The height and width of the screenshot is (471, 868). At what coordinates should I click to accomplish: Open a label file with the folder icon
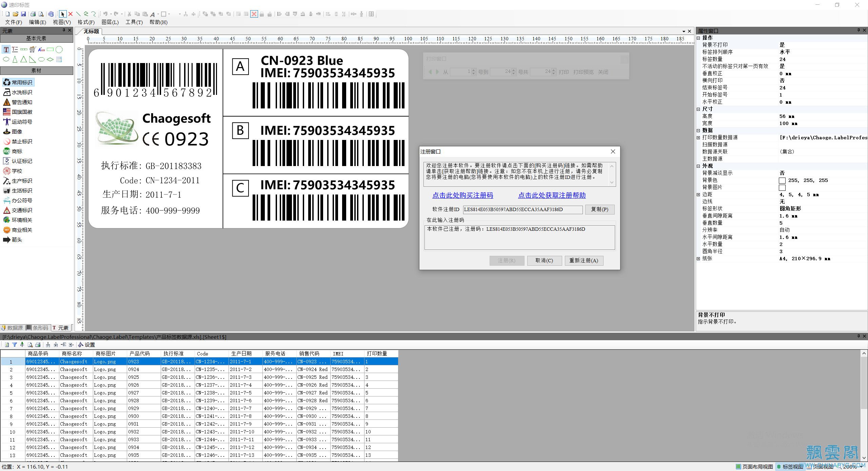pos(15,14)
